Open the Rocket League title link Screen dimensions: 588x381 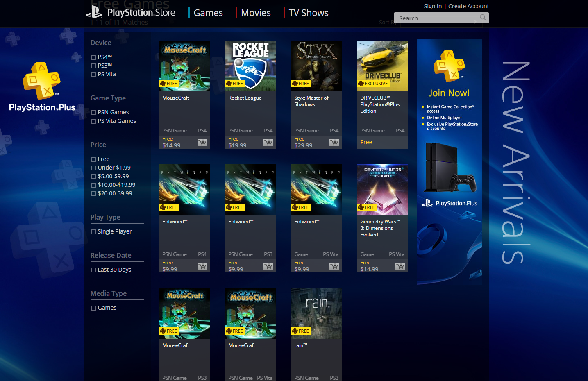tap(245, 98)
